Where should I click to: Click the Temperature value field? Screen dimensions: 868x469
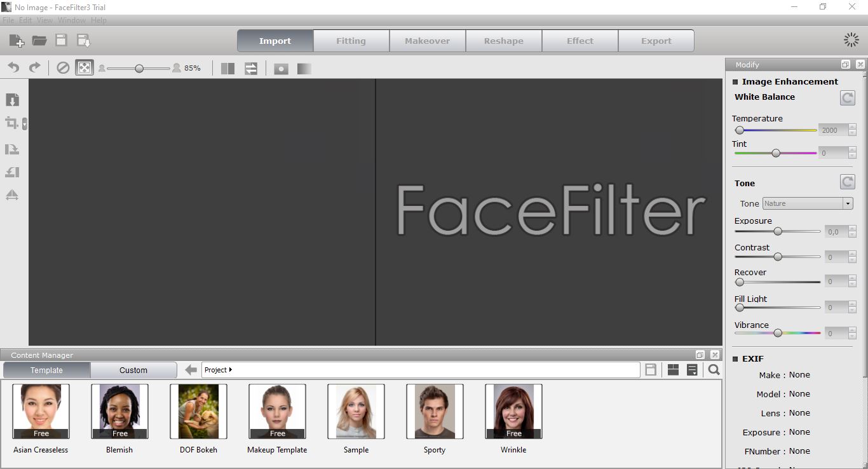[x=832, y=130]
